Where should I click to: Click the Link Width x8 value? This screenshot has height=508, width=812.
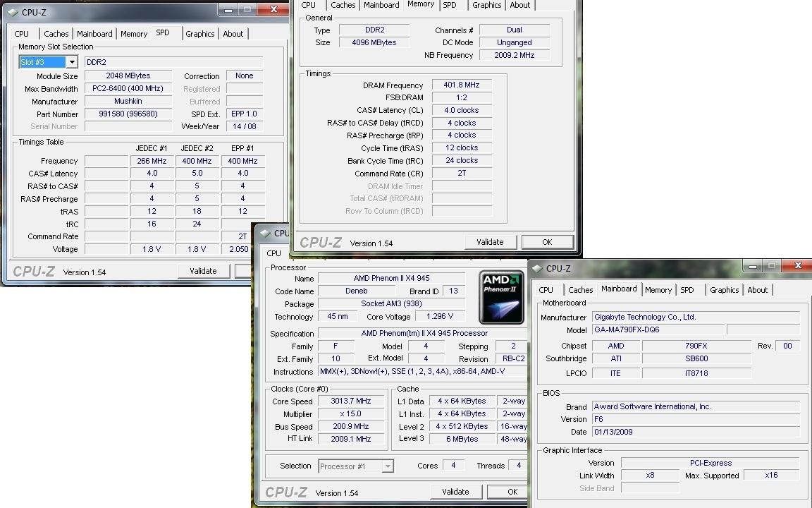click(x=650, y=476)
